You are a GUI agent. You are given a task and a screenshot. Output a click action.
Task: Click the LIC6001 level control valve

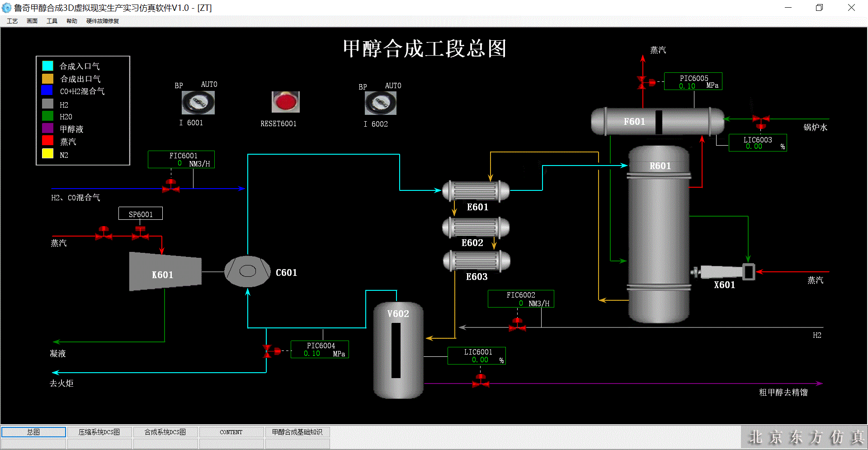[481, 381]
